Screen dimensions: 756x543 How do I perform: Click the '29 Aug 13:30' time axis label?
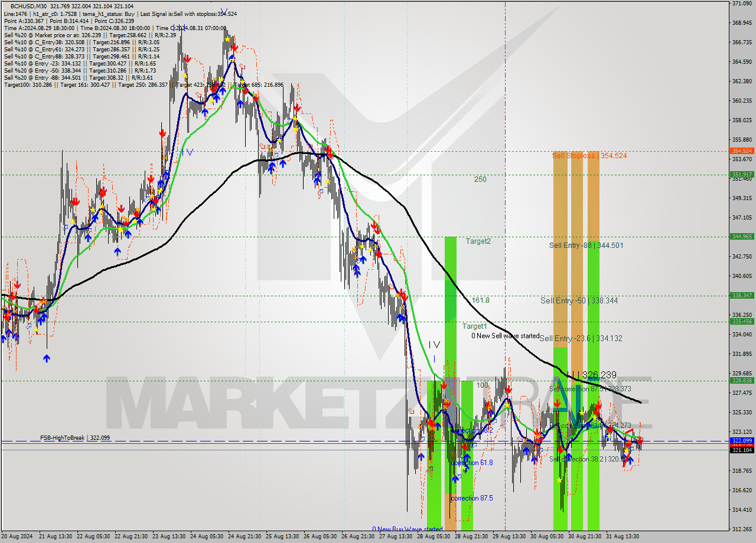[510, 537]
